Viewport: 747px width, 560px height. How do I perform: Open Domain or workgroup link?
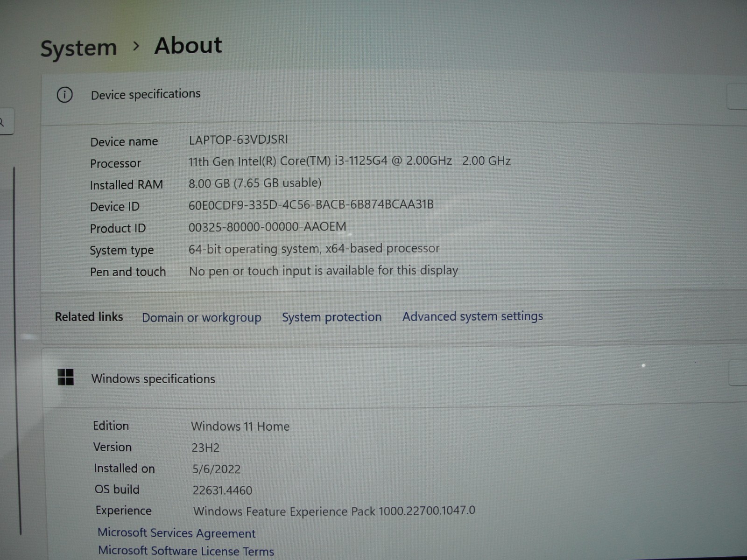click(x=202, y=318)
